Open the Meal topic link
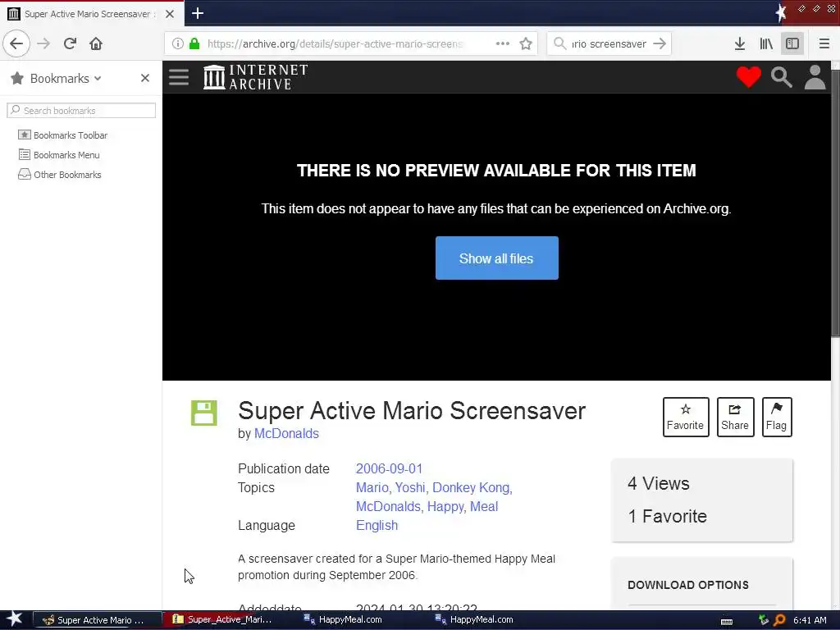 click(484, 506)
